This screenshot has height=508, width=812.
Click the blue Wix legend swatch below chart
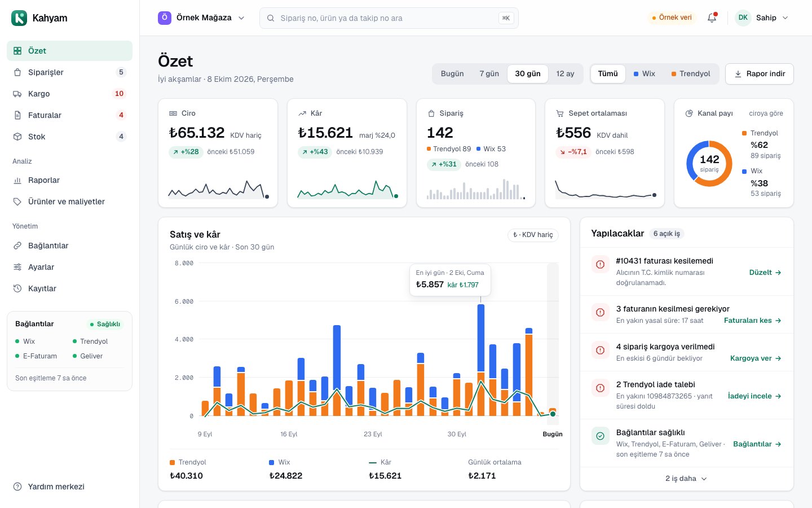[272, 462]
